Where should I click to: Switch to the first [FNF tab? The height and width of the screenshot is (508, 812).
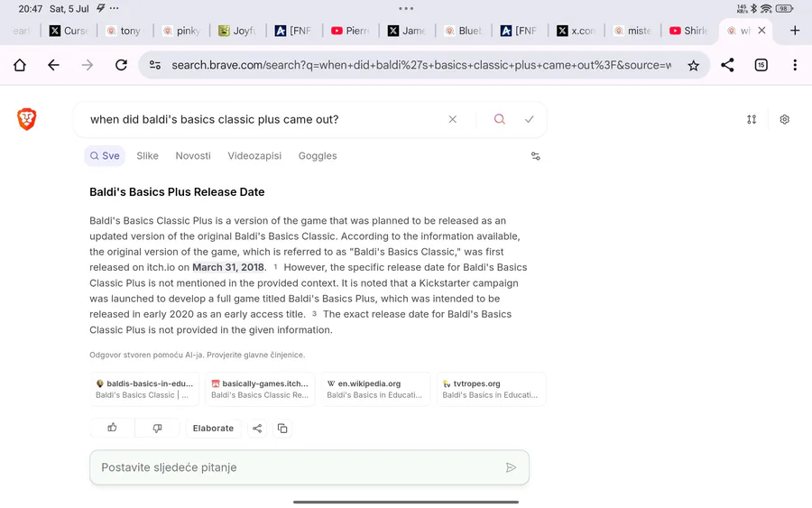point(293,31)
